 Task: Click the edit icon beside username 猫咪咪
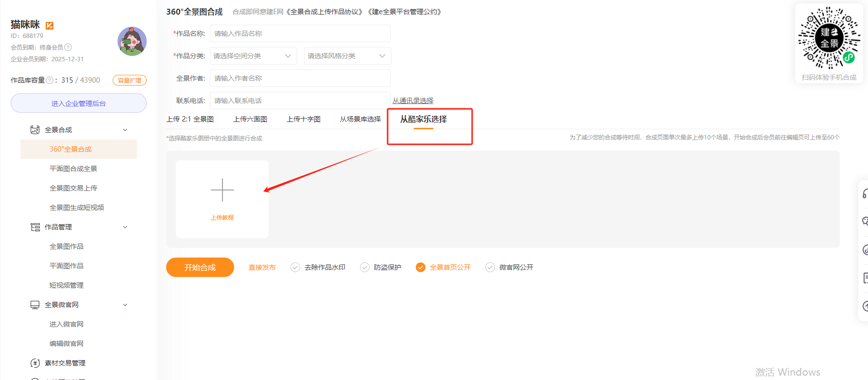click(x=50, y=25)
